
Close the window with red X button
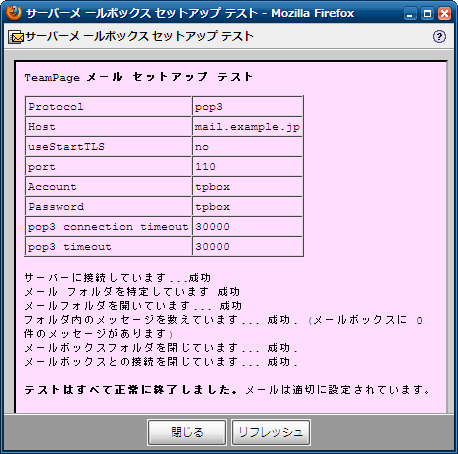click(x=444, y=14)
